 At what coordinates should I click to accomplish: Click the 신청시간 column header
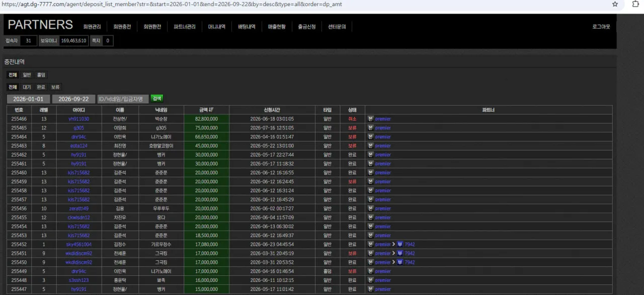[272, 110]
